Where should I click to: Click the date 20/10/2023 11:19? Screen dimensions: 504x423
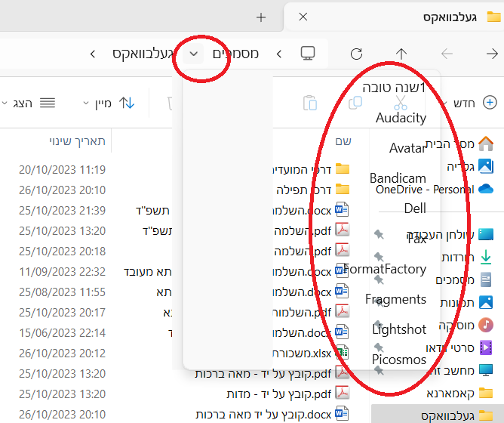62,169
